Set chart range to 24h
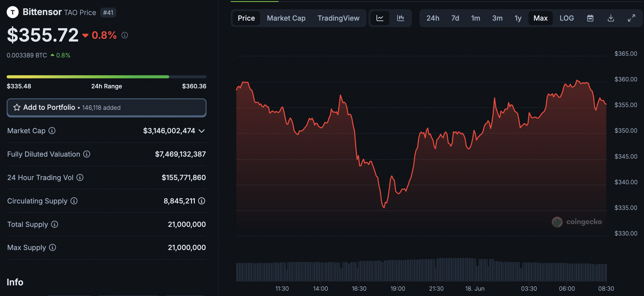This screenshot has width=644, height=296. 433,18
